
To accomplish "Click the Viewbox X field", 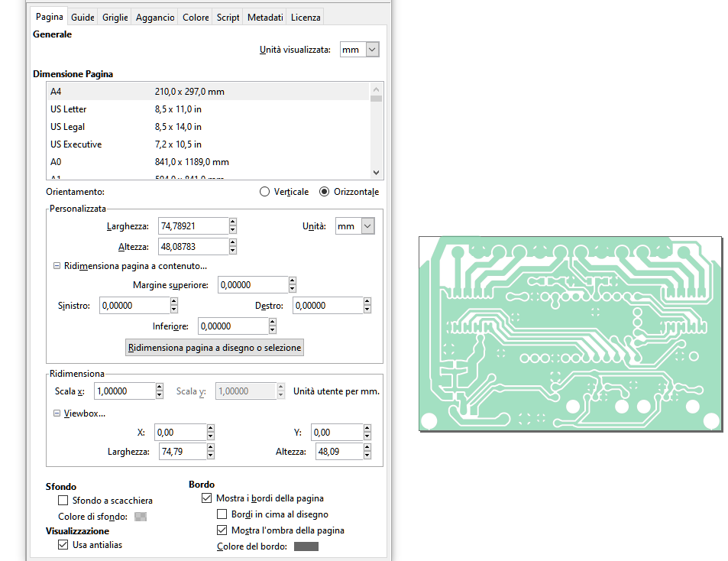I will [180, 433].
